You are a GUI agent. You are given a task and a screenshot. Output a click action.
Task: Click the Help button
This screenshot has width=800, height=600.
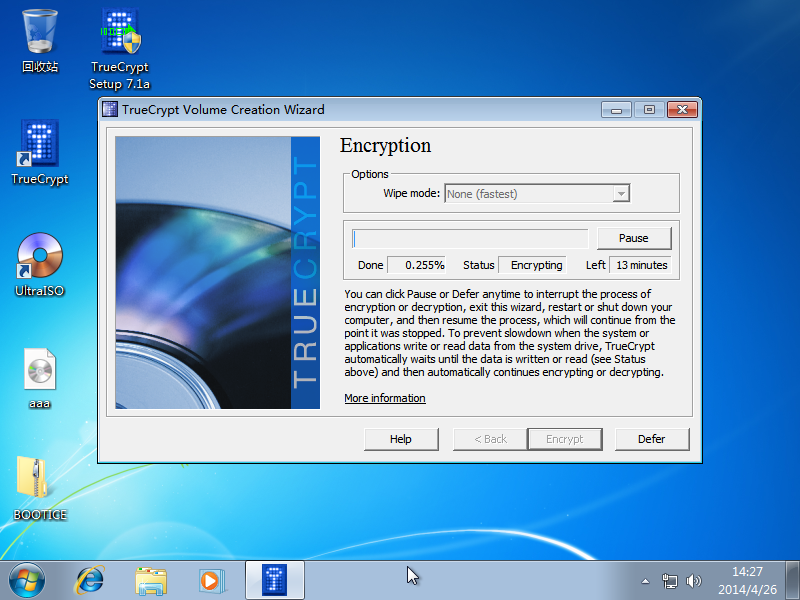(x=401, y=439)
